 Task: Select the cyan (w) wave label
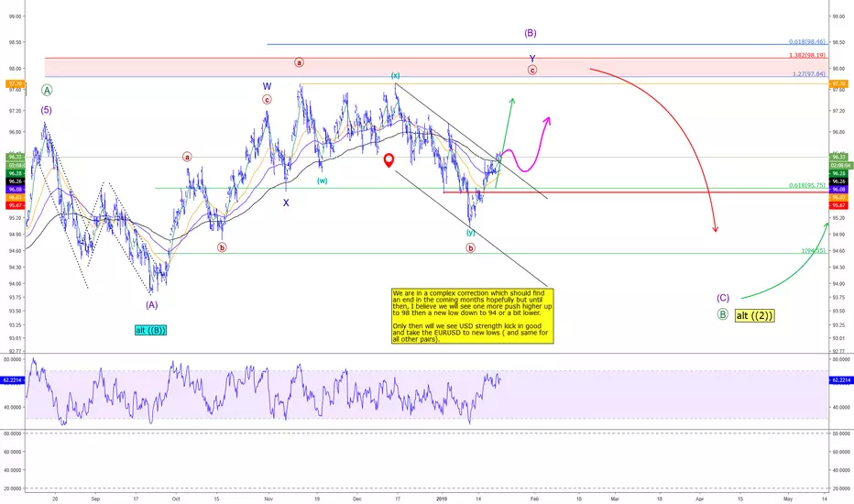click(323, 181)
